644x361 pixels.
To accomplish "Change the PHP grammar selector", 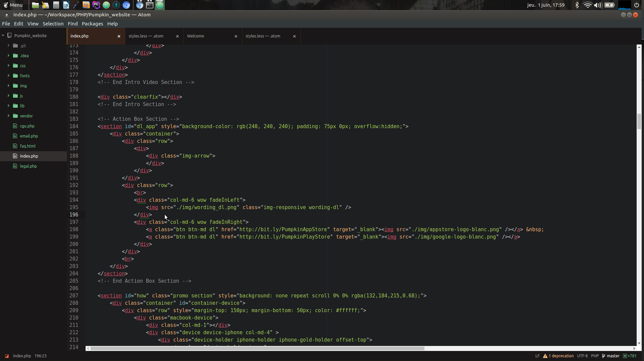I will [x=595, y=356].
